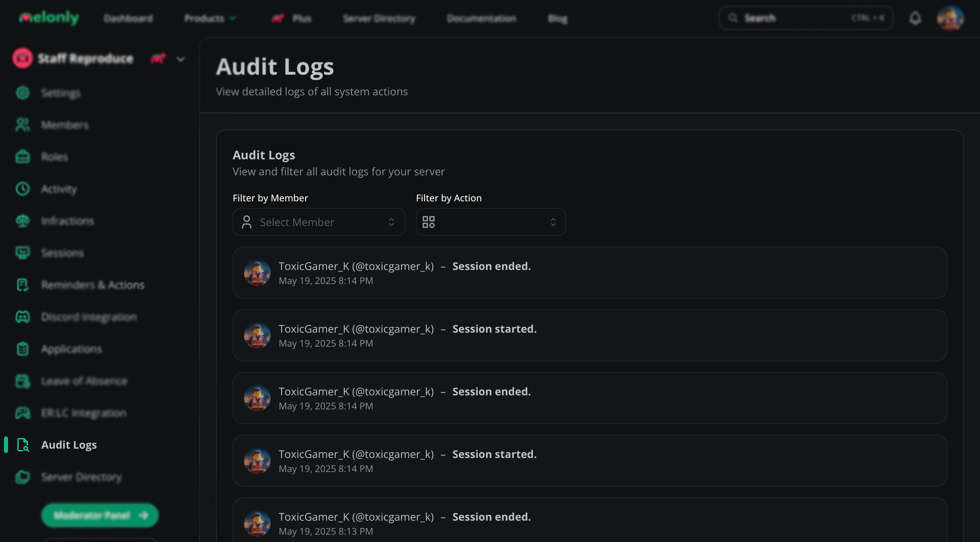Open Activity via its clock icon
This screenshot has height=542, width=980.
(23, 189)
